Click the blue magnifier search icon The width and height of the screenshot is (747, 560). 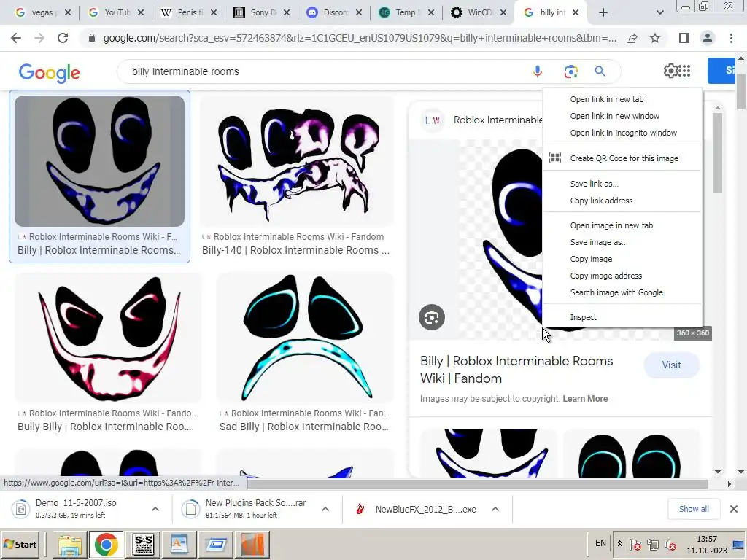600,71
